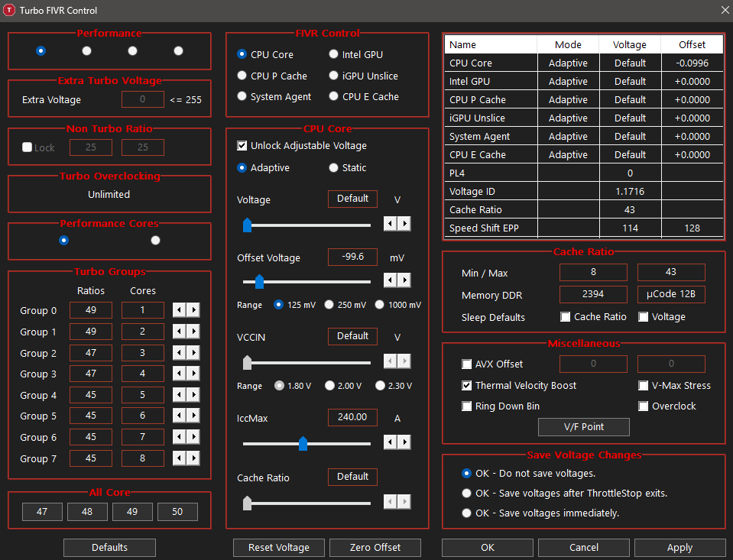The image size is (733, 560).
Task: Click the IccMax slider thumb
Action: click(303, 443)
